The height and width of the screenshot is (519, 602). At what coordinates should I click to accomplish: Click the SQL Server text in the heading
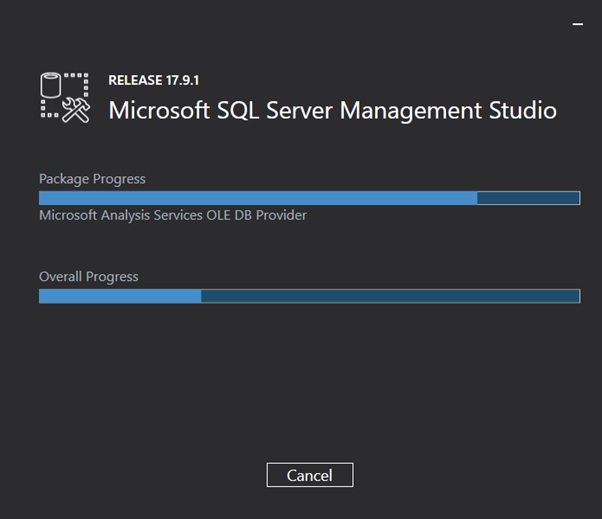pyautogui.click(x=275, y=110)
